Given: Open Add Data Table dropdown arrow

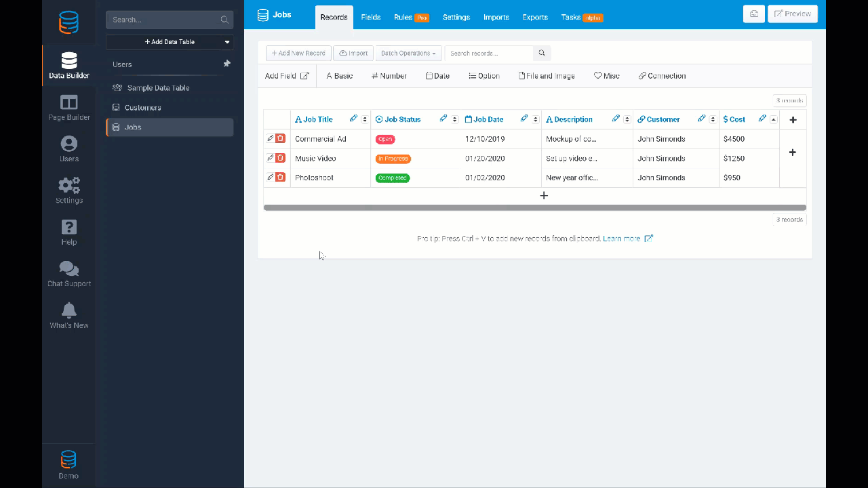Looking at the screenshot, I should [x=227, y=42].
